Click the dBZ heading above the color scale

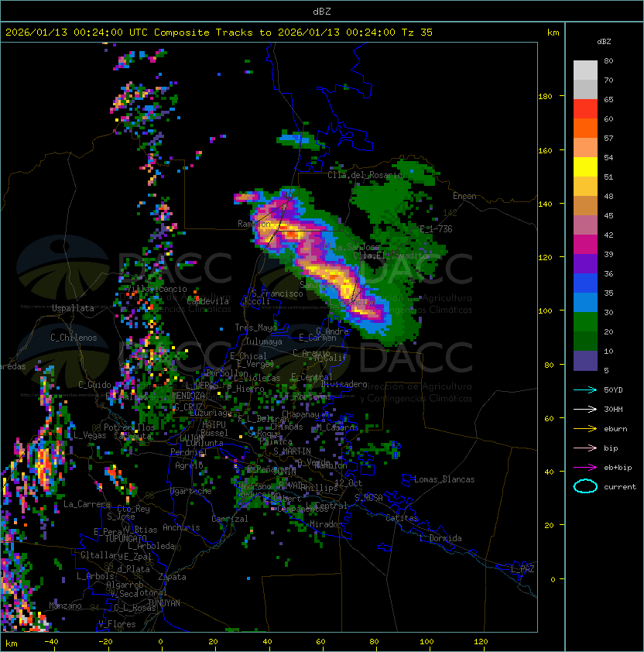pos(604,42)
